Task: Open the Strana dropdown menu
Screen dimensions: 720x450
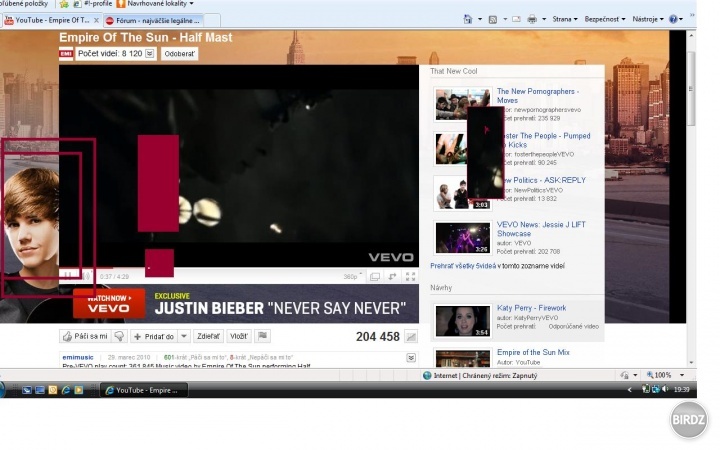Action: point(565,19)
